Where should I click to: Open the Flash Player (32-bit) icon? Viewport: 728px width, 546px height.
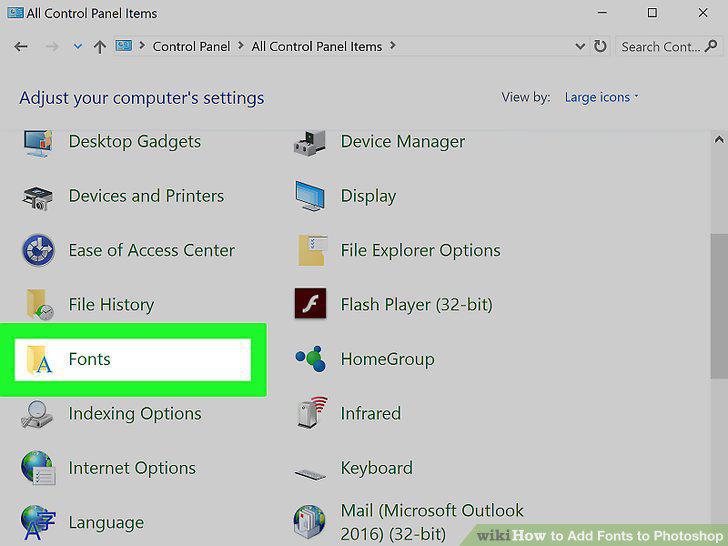pyautogui.click(x=310, y=304)
